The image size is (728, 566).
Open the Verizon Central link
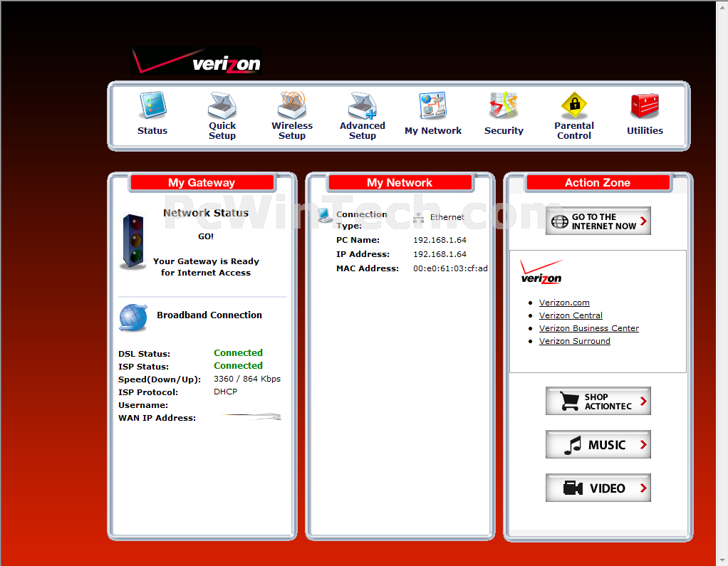pyautogui.click(x=571, y=315)
